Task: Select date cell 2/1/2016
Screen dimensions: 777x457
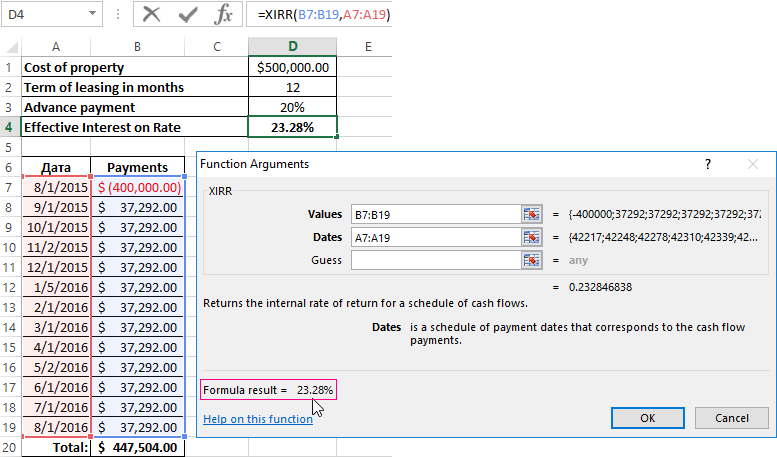Action: point(56,307)
